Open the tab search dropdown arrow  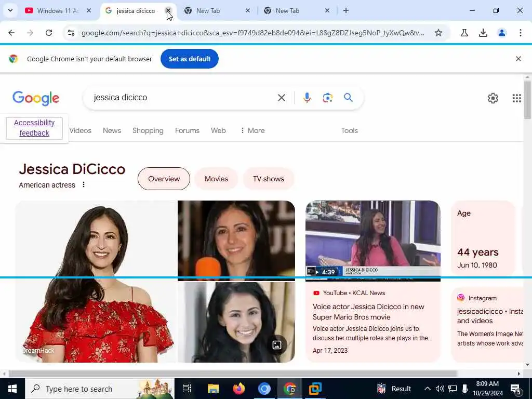(10, 10)
